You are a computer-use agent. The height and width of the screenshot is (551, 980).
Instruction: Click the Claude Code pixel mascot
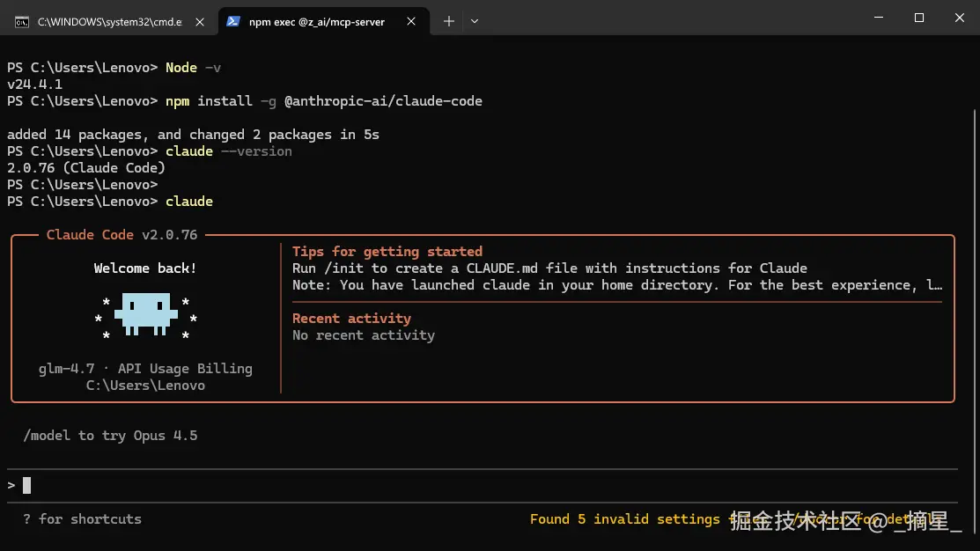point(146,313)
